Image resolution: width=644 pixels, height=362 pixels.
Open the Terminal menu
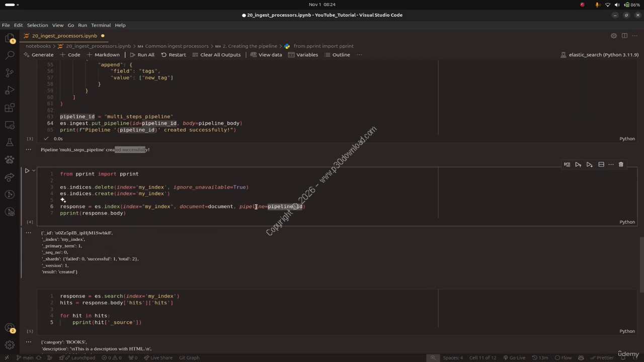101,25
